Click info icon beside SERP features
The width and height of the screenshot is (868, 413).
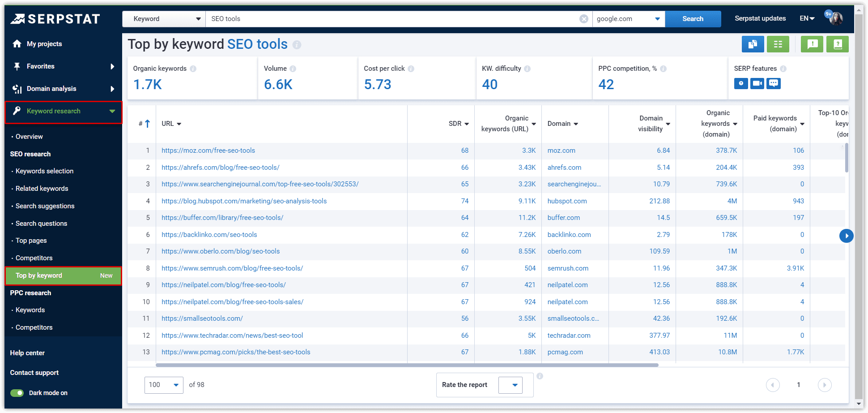pyautogui.click(x=783, y=69)
